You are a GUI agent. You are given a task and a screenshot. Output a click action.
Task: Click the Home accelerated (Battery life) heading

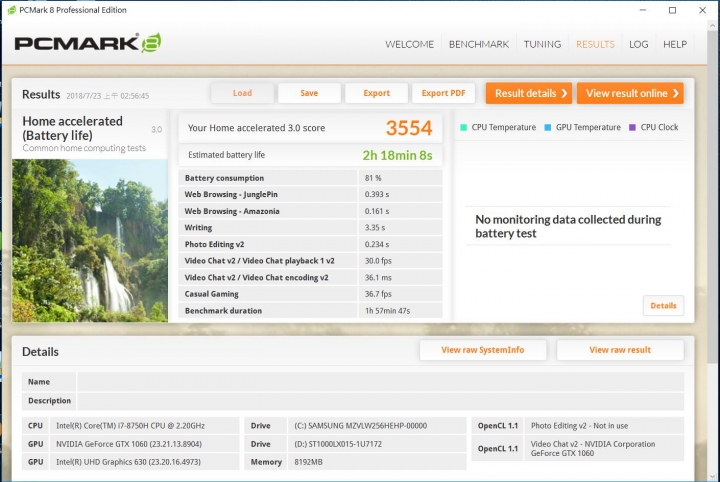coord(73,128)
